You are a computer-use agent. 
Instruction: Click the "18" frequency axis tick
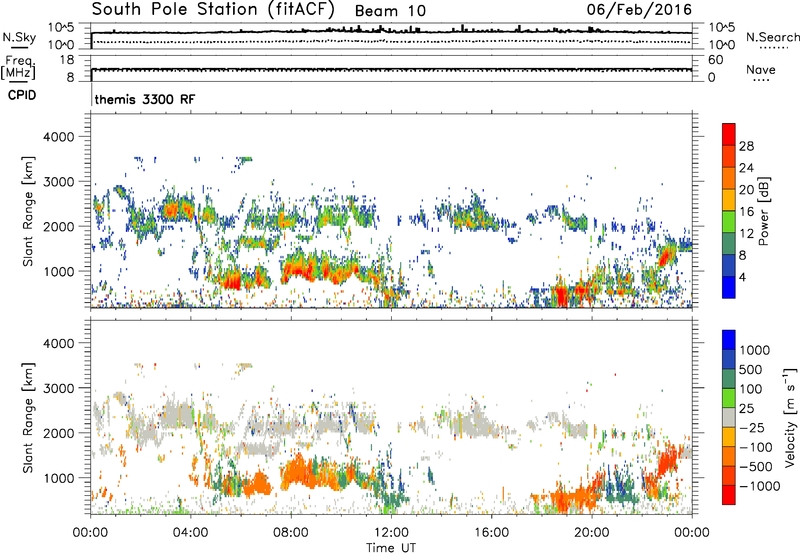point(67,60)
